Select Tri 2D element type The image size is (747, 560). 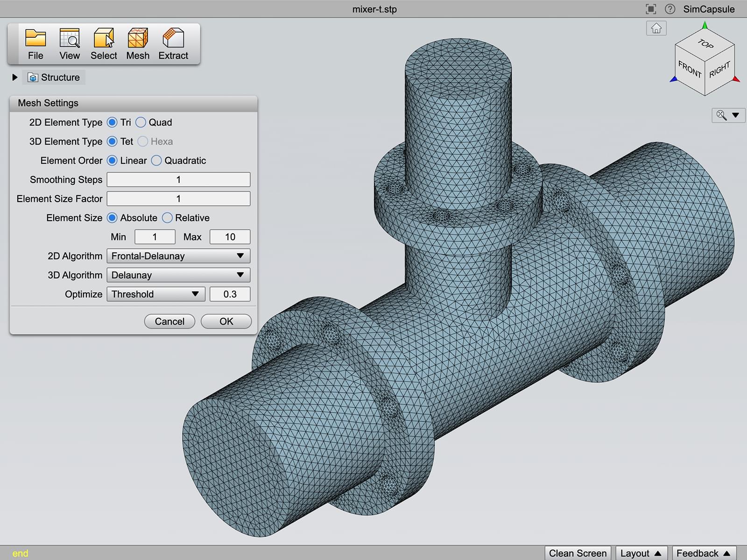click(112, 122)
